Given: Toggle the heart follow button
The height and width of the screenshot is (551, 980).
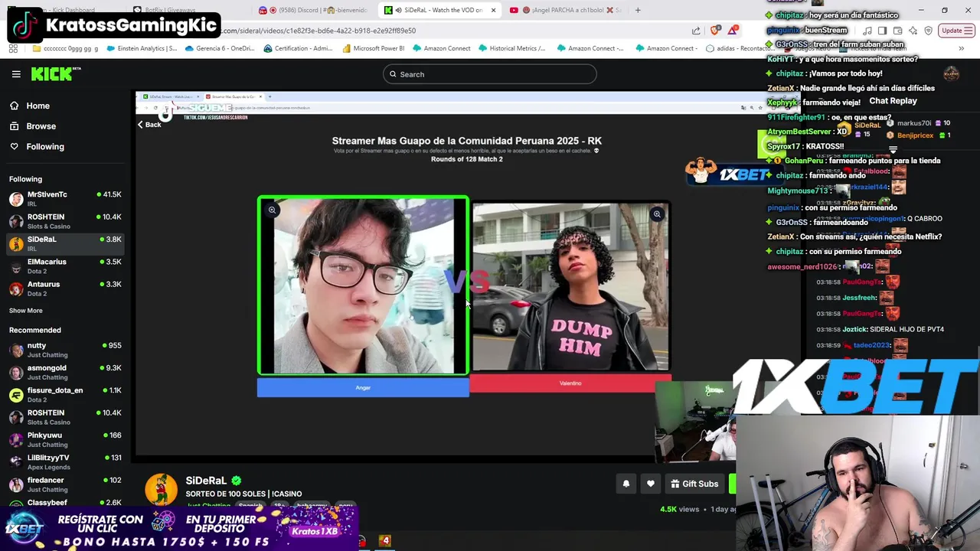Looking at the screenshot, I should coord(651,484).
